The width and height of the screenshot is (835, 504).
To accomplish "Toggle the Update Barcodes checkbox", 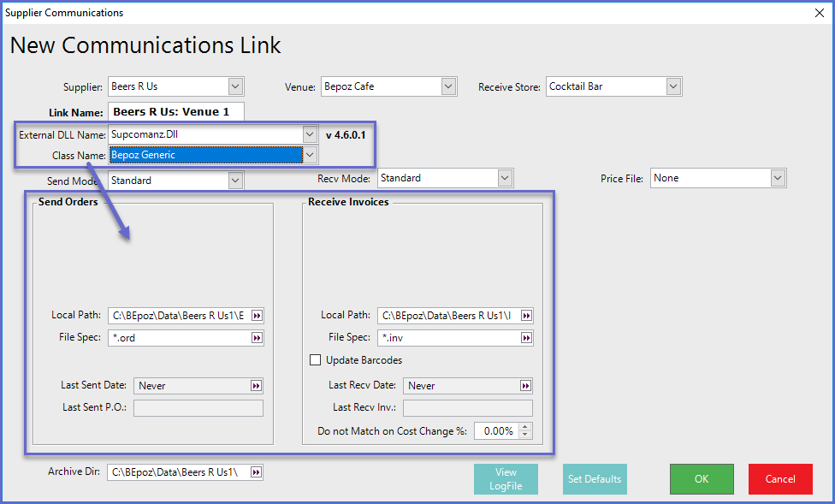I will (x=315, y=360).
